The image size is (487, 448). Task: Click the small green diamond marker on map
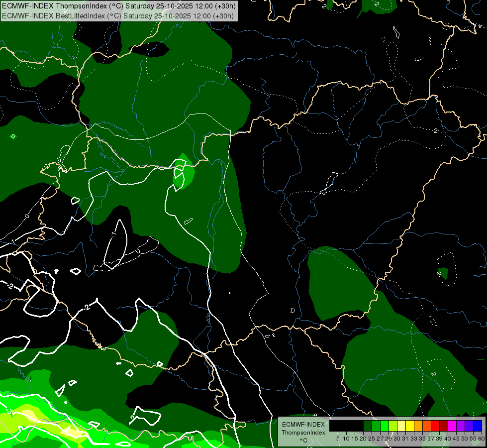(x=13, y=136)
